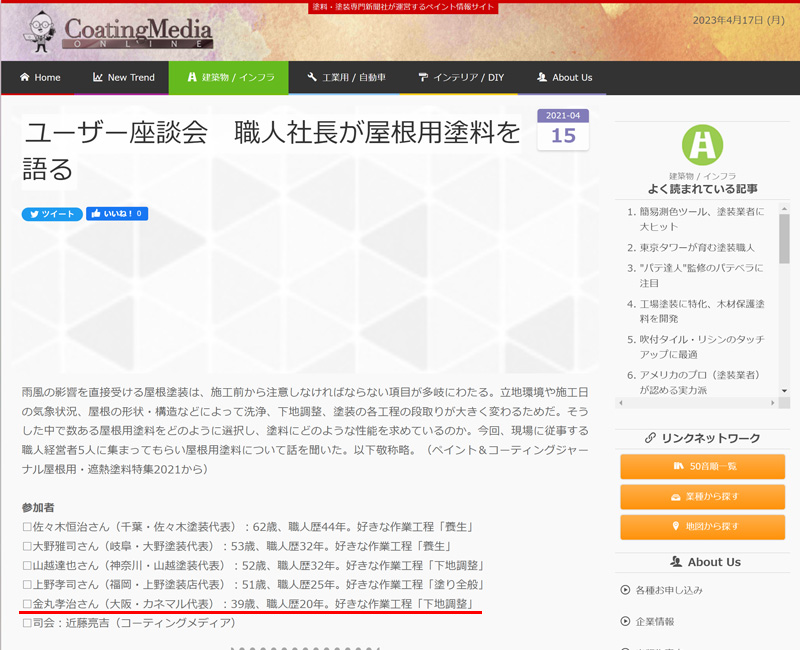The width and height of the screenshot is (800, 650).
Task: Click the 2021-04 15 date badge
Action: 563,130
